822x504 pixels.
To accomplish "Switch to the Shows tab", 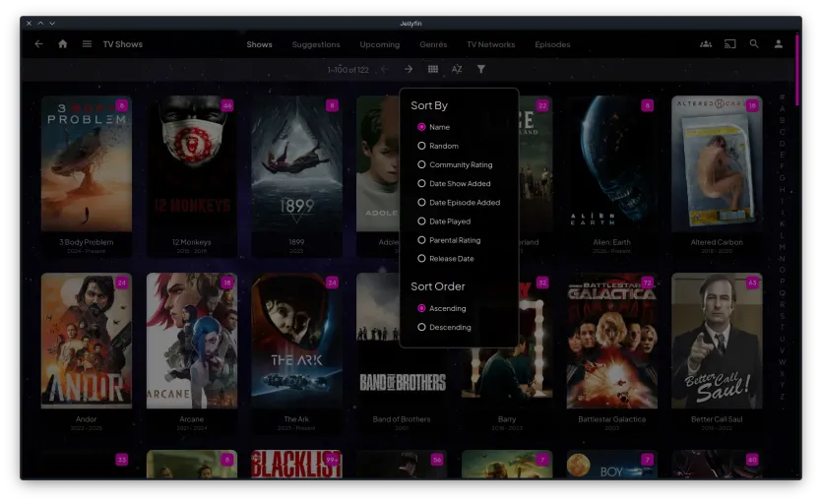I will [x=260, y=44].
